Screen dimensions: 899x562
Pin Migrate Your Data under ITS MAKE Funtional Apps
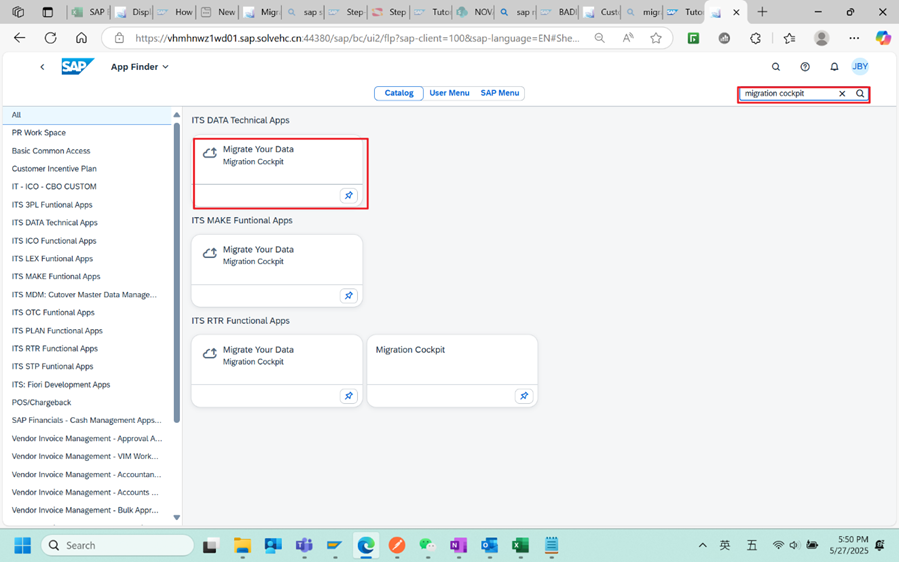349,296
